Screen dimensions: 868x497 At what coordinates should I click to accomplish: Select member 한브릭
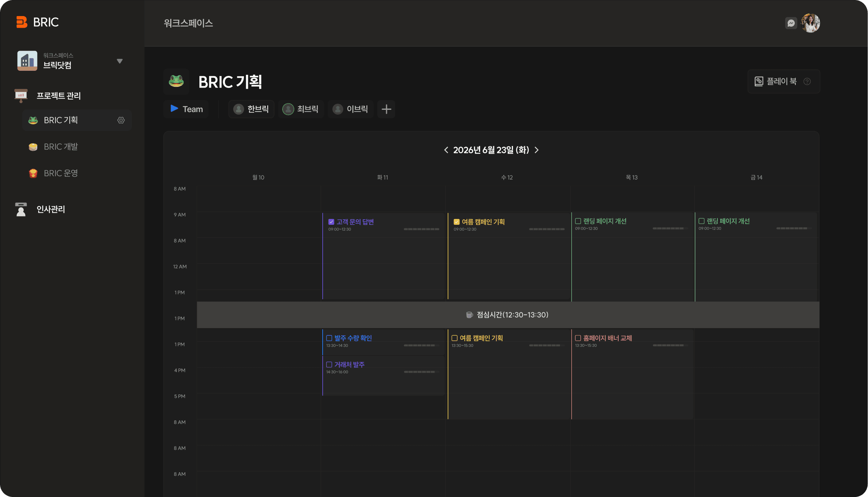251,109
